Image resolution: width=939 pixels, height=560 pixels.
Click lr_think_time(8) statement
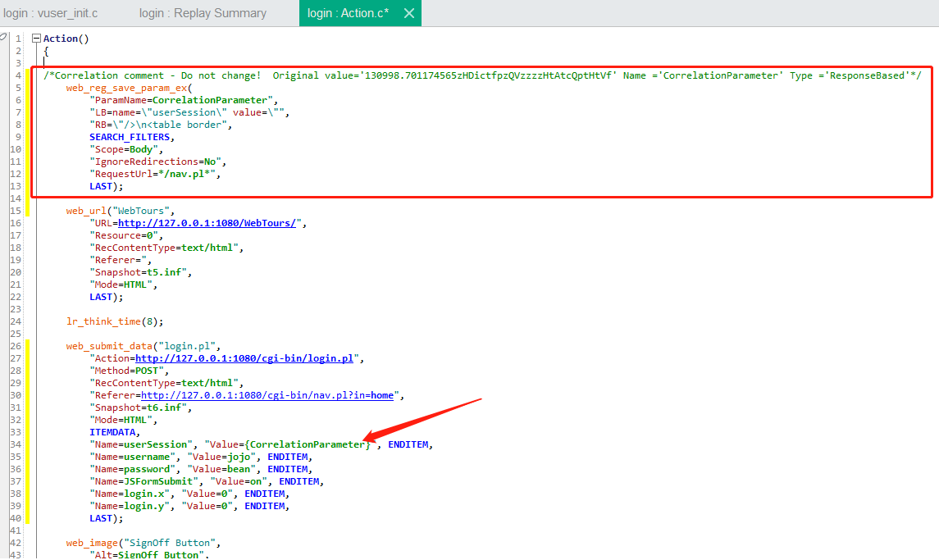(x=114, y=321)
